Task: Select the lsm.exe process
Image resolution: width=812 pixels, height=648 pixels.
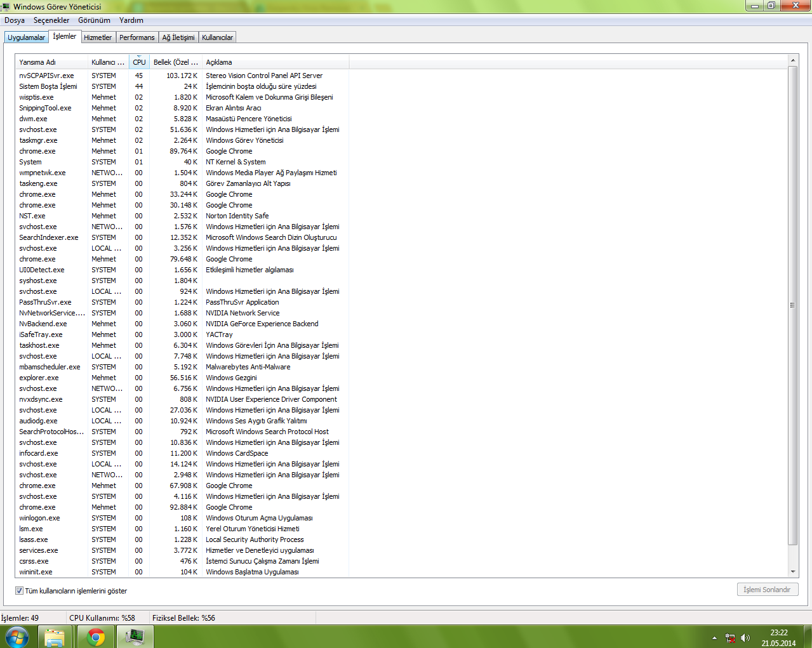Action: (x=182, y=529)
